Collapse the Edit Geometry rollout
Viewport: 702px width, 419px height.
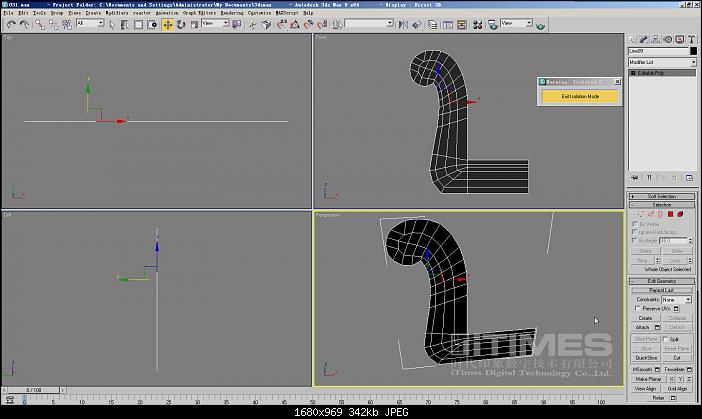pos(662,281)
